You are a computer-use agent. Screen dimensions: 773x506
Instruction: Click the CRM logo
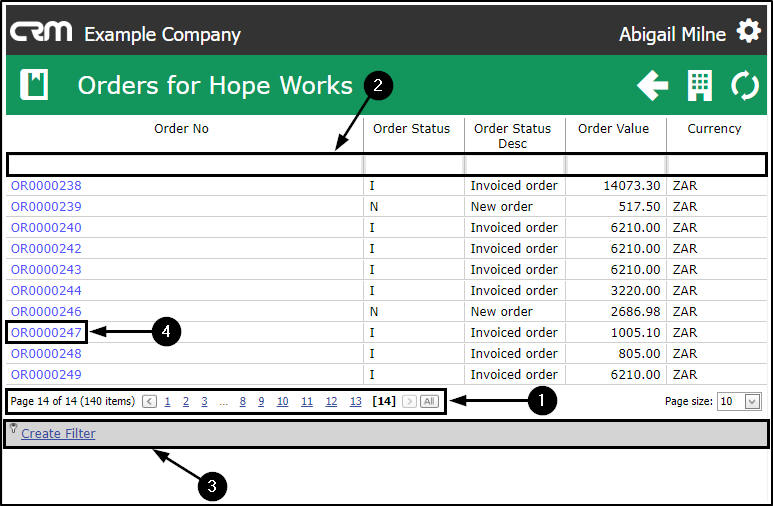point(41,32)
